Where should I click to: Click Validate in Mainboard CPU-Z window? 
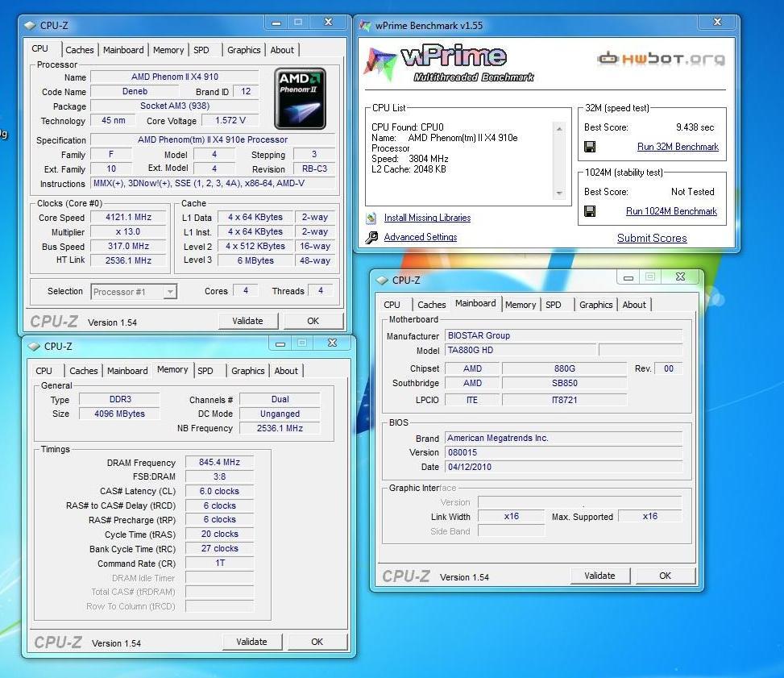point(600,576)
